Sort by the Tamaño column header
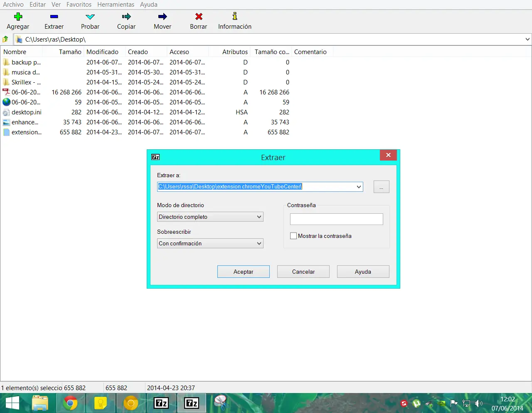This screenshot has height=413, width=532. click(x=63, y=52)
